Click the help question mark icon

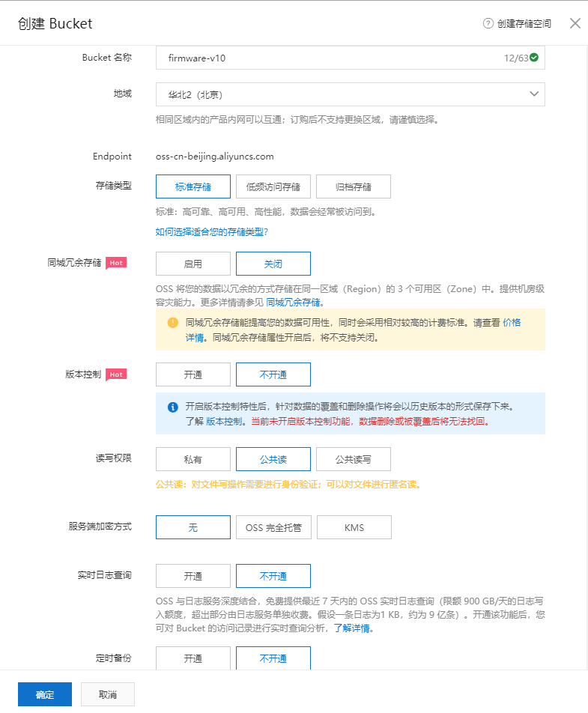(488, 23)
